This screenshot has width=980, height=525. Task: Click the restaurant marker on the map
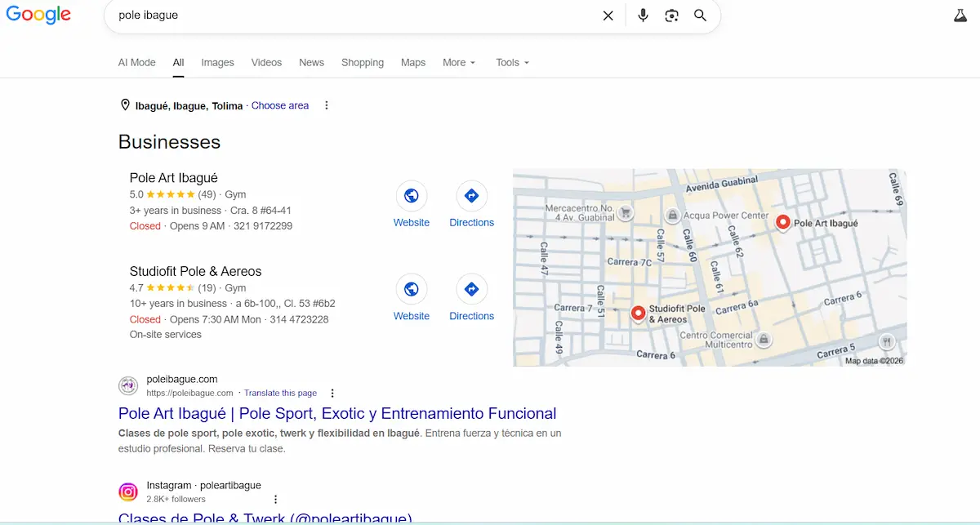tap(886, 341)
